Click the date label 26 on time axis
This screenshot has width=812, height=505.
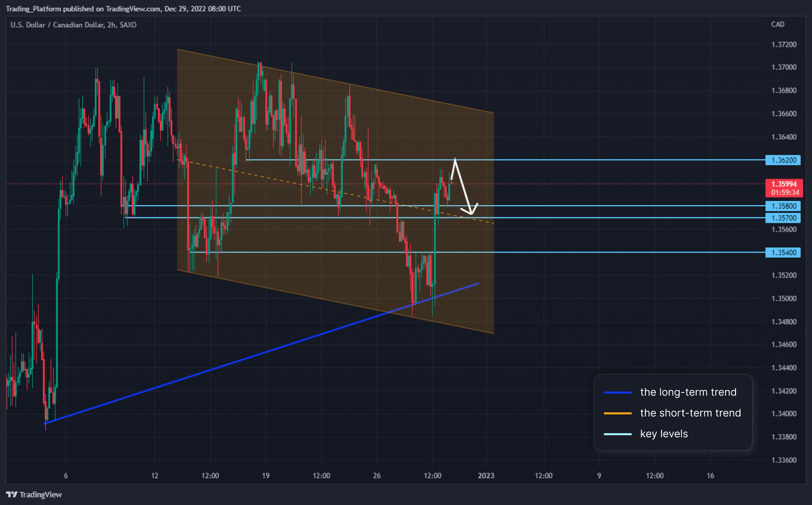pos(377,476)
